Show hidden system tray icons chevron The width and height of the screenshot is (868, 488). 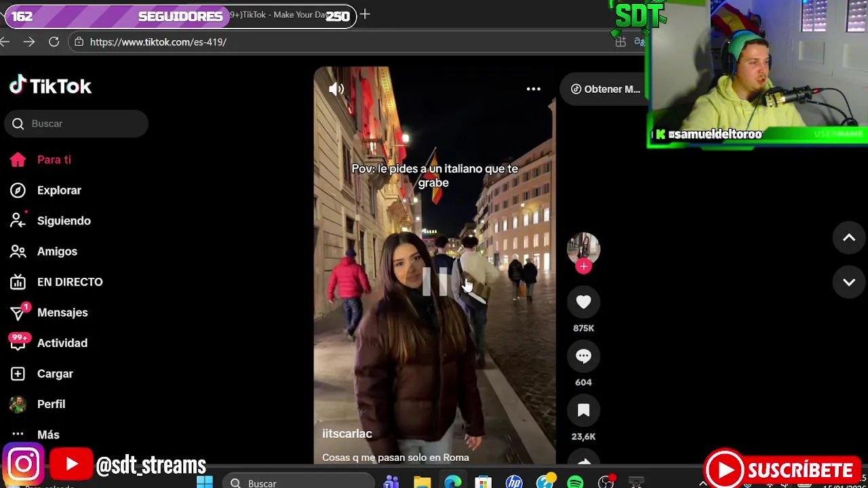click(x=703, y=483)
